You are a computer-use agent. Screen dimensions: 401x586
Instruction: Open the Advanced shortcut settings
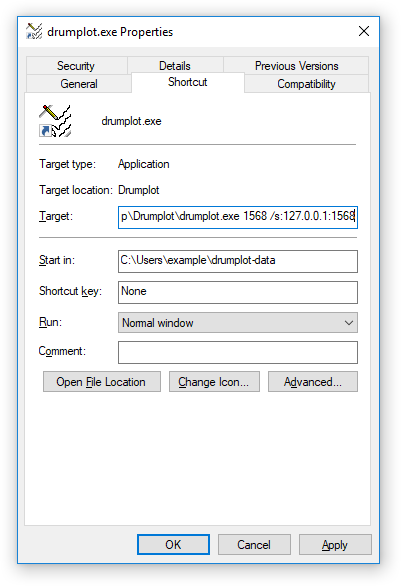pyautogui.click(x=313, y=382)
